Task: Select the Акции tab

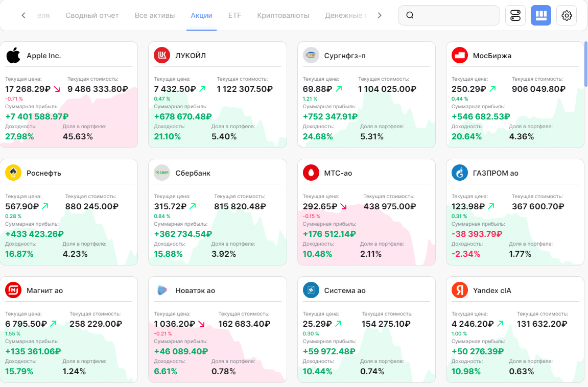Action: [201, 15]
